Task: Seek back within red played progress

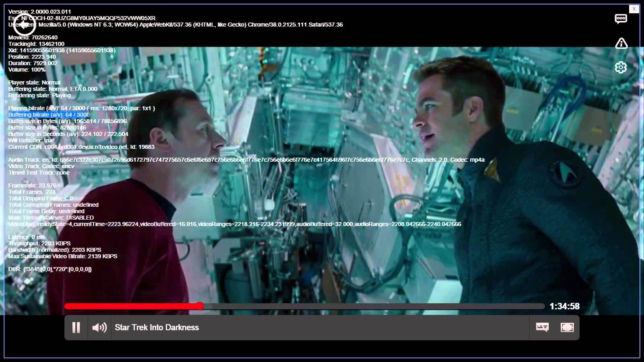Action: [x=131, y=306]
